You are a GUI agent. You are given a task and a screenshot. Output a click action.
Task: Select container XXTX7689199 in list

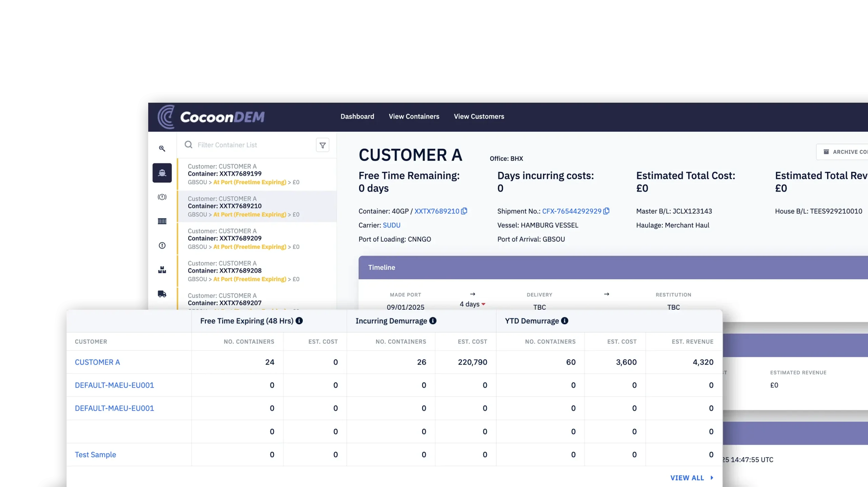(257, 174)
